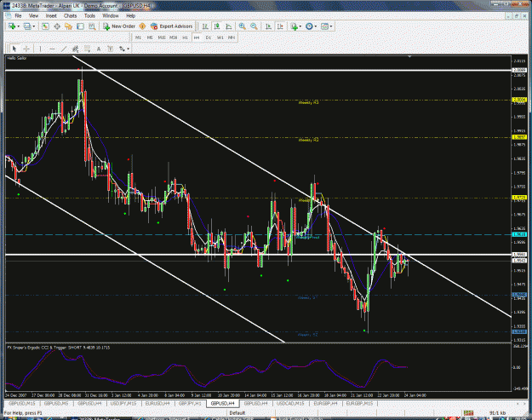532x420 pixels.
Task: Open the View menu
Action: (x=33, y=16)
